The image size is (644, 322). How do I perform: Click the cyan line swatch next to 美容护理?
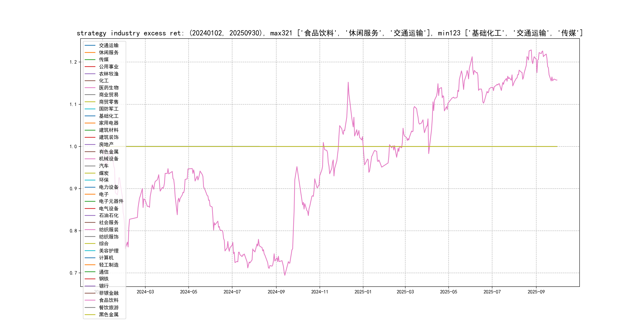[x=90, y=250]
